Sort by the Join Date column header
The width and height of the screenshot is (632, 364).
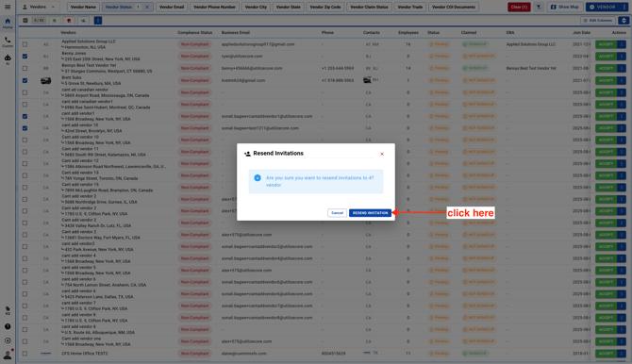click(581, 33)
